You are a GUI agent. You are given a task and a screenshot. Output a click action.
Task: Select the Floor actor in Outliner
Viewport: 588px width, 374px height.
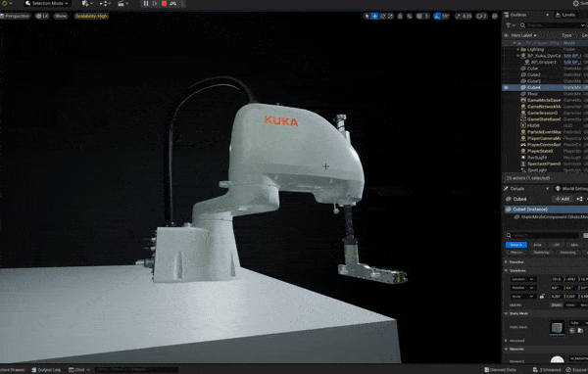tap(532, 94)
